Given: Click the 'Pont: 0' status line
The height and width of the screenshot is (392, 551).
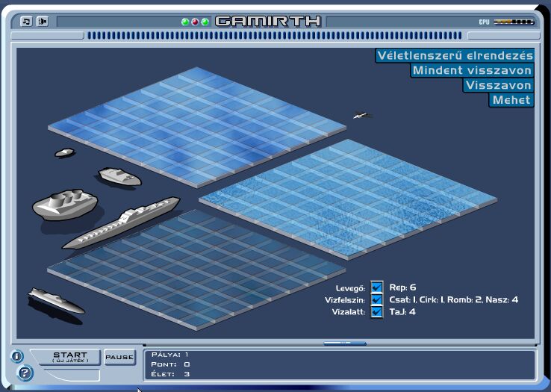Looking at the screenshot, I should pyautogui.click(x=170, y=364).
